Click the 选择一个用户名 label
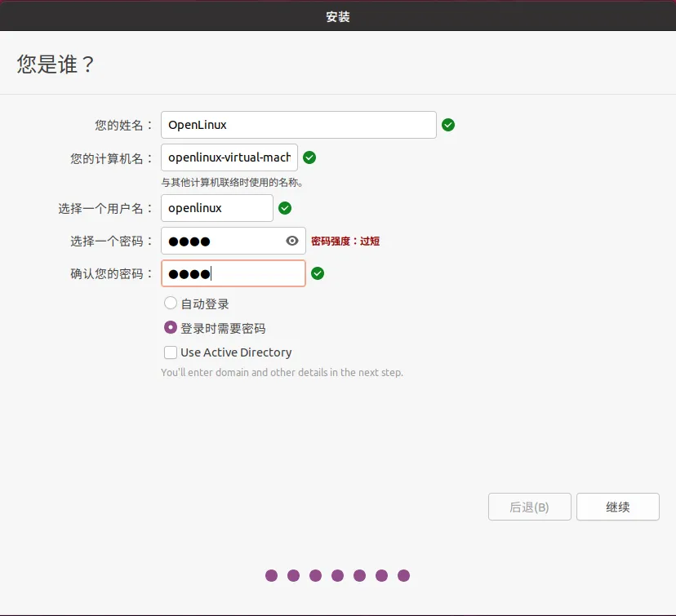 pos(105,209)
